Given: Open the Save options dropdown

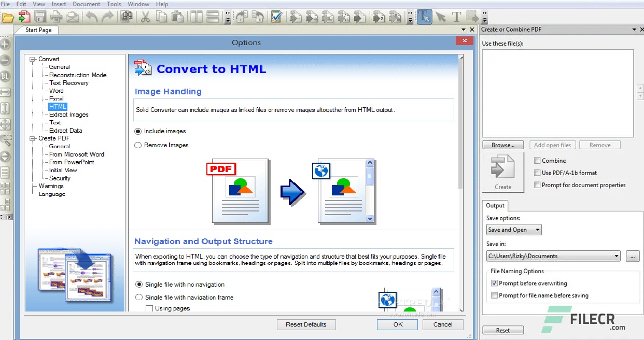Looking at the screenshot, I should pyautogui.click(x=538, y=230).
